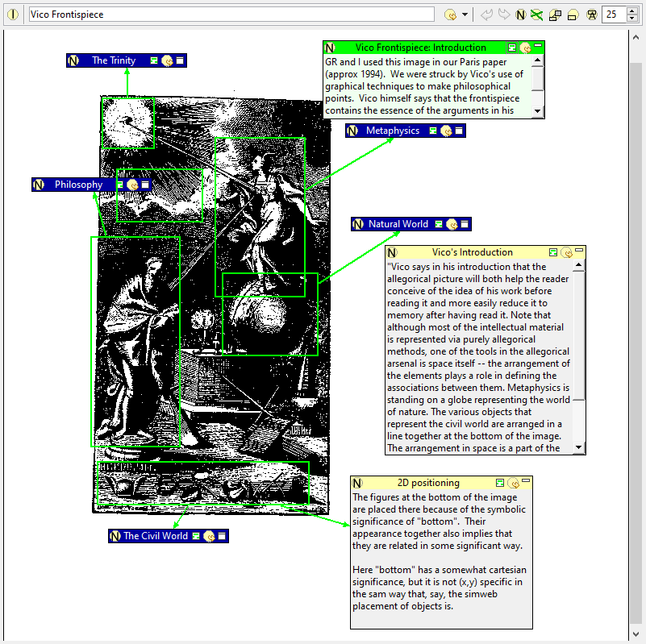The image size is (646, 644).
Task: Click the round I info icon beside the title
Action: click(13, 15)
